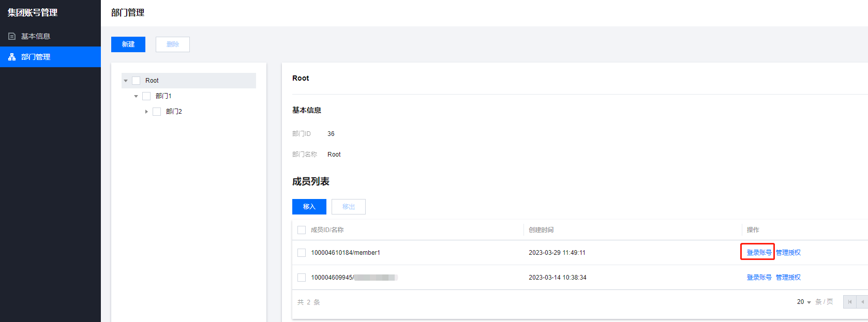868x322 pixels.
Task: Select the 部门2 tree checkbox
Action: click(157, 112)
